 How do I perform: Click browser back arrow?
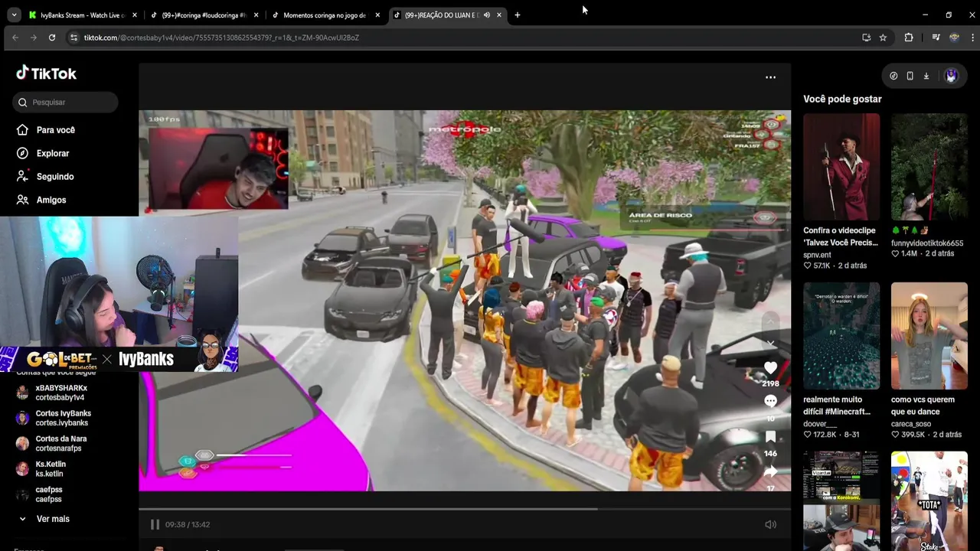point(15,37)
